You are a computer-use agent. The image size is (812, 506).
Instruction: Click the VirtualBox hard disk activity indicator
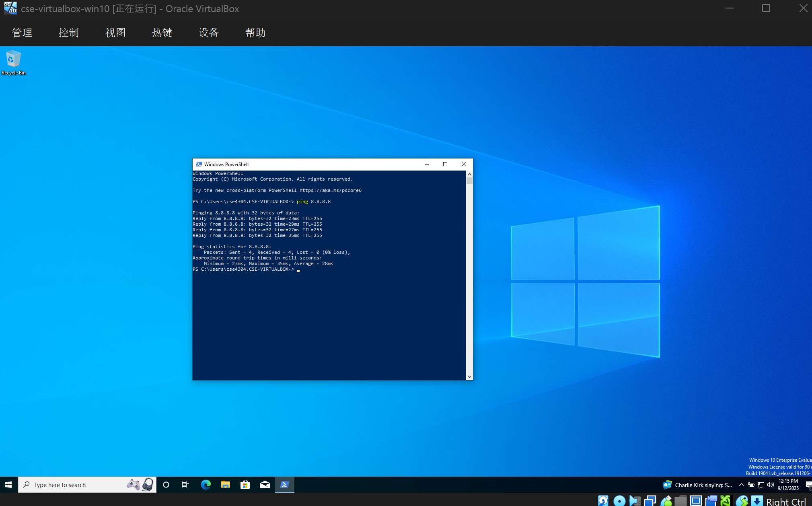[603, 500]
